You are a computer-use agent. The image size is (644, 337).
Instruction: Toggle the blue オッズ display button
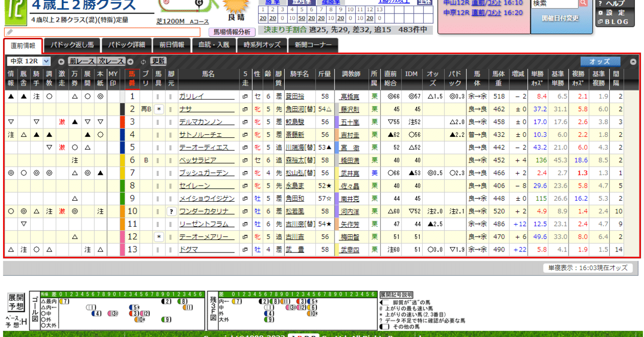coord(600,62)
